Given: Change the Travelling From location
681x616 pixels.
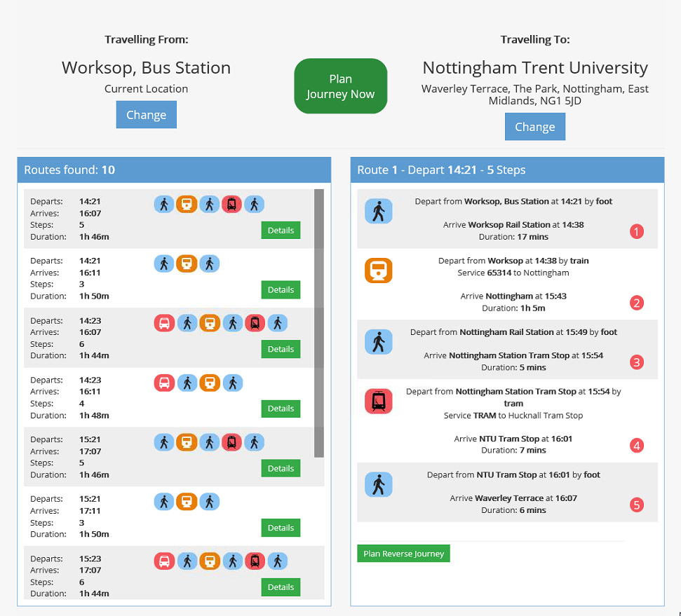Looking at the screenshot, I should 146,115.
